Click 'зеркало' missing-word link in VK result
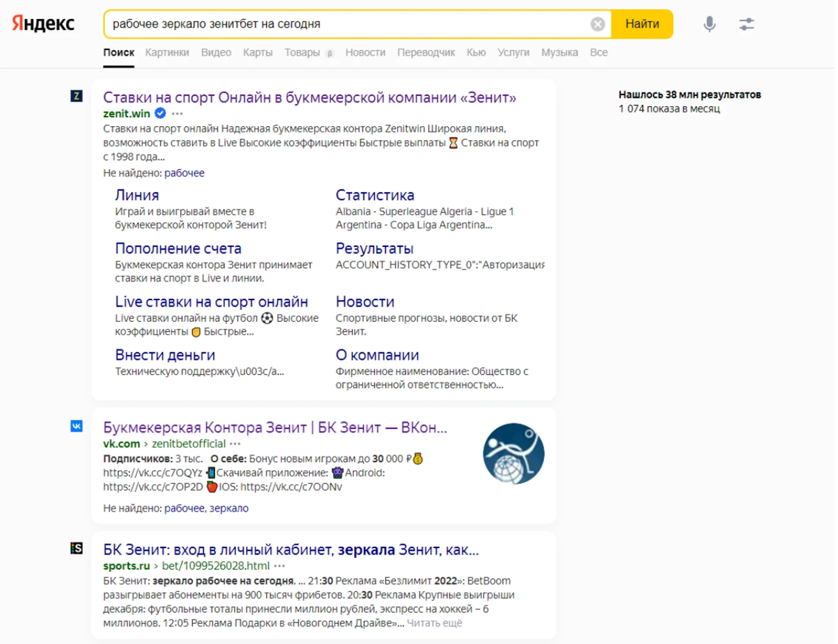Screen dimensions: 838x644 pos(228,508)
